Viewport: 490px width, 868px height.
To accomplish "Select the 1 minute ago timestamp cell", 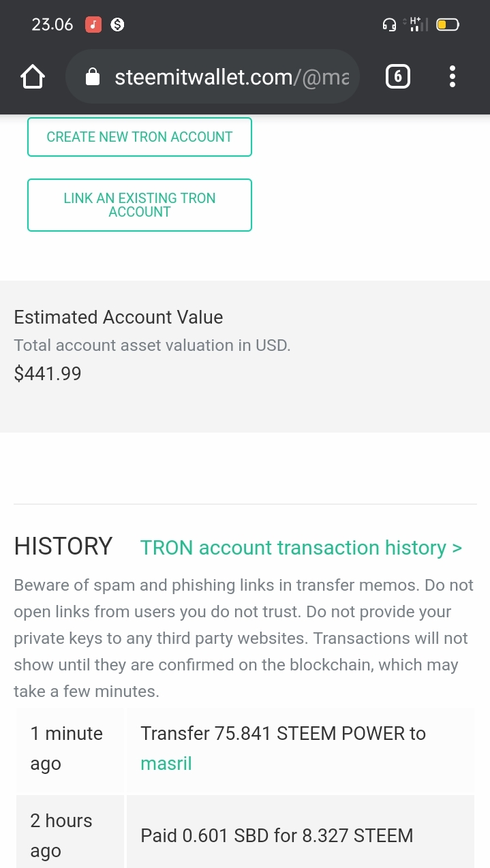I will pos(70,749).
